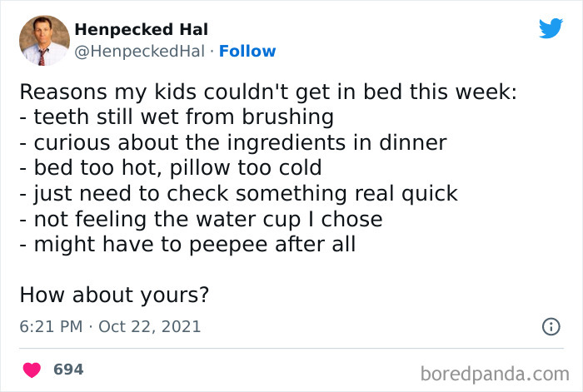Open Henpecked Hal's profile photo
The width and height of the screenshot is (583, 392).
point(43,40)
